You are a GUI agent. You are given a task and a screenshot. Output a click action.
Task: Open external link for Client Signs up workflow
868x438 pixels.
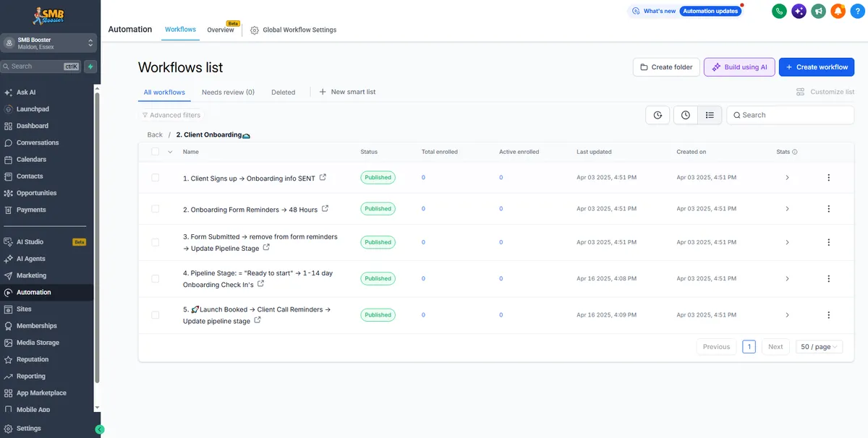pyautogui.click(x=323, y=178)
